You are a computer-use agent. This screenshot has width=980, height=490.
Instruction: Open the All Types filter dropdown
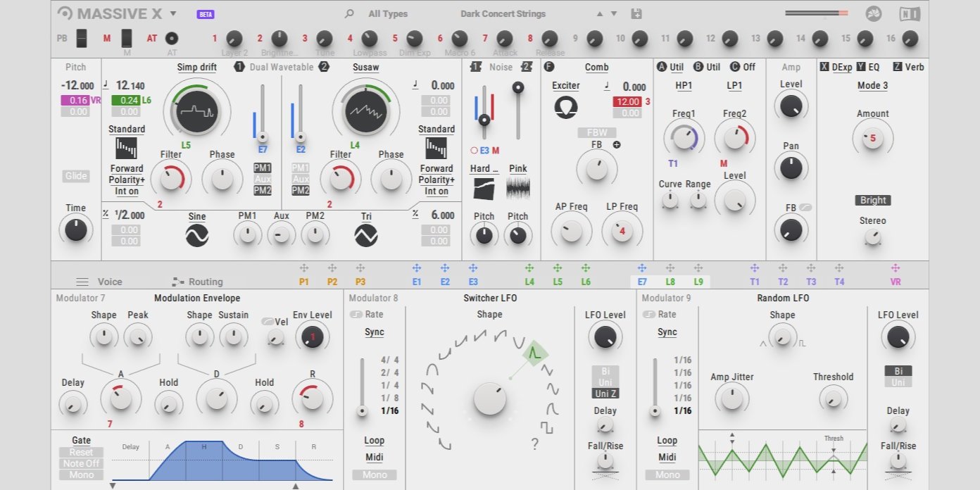388,13
